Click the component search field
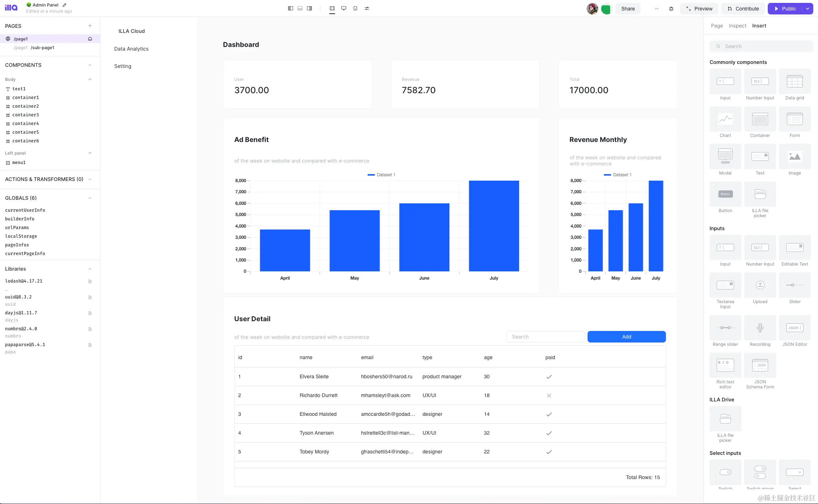The width and height of the screenshot is (818, 504). 761,46
